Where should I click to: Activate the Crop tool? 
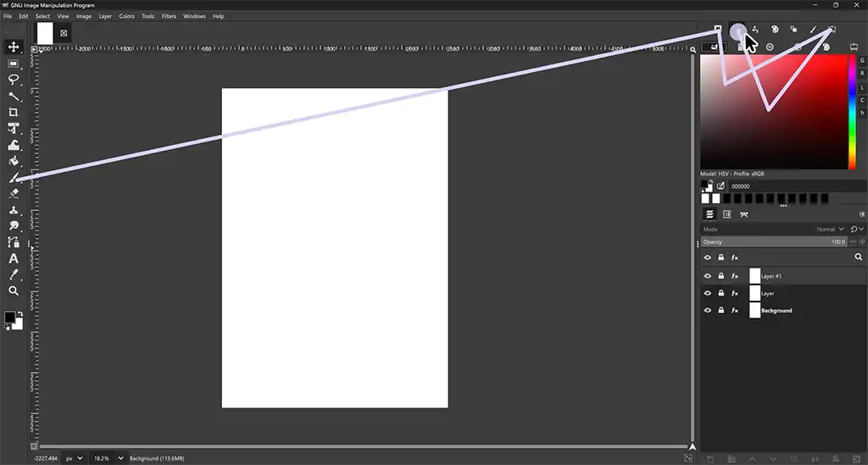(14, 112)
